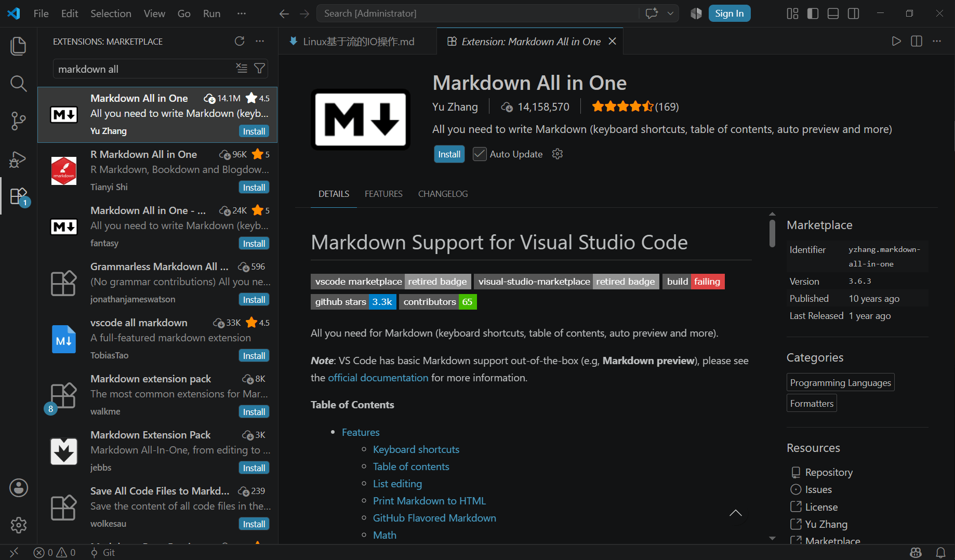The image size is (955, 560).
Task: Close the Extension: Markdown All in One tab
Action: coord(613,41)
